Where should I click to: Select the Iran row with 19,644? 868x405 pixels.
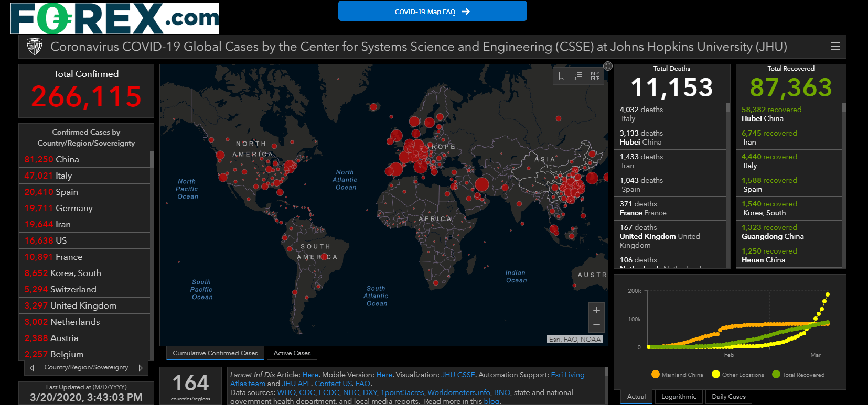84,224
